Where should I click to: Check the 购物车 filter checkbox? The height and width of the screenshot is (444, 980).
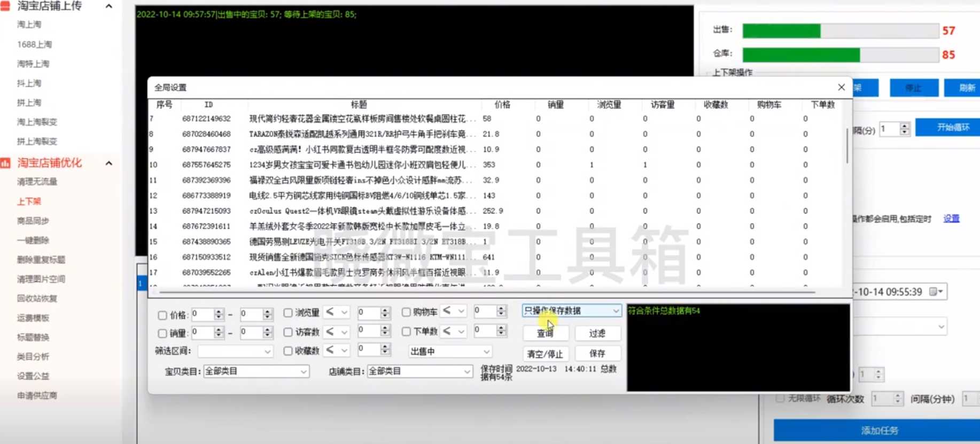pos(406,312)
